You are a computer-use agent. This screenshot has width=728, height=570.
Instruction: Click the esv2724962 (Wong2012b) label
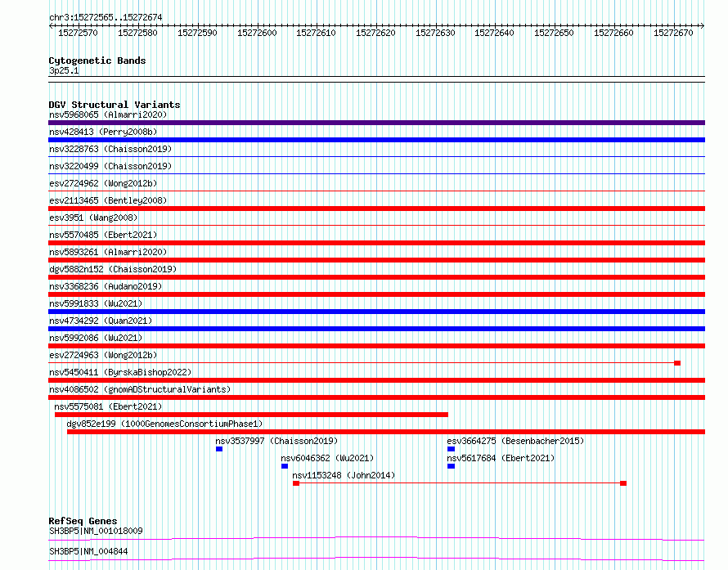pos(103,183)
